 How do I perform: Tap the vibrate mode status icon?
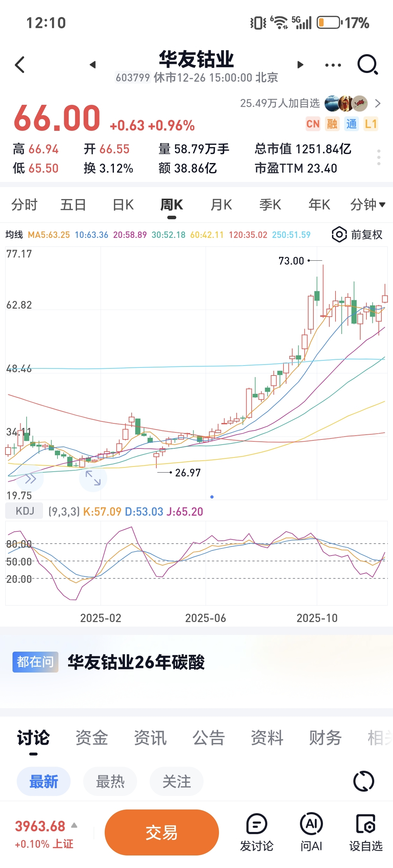(258, 23)
